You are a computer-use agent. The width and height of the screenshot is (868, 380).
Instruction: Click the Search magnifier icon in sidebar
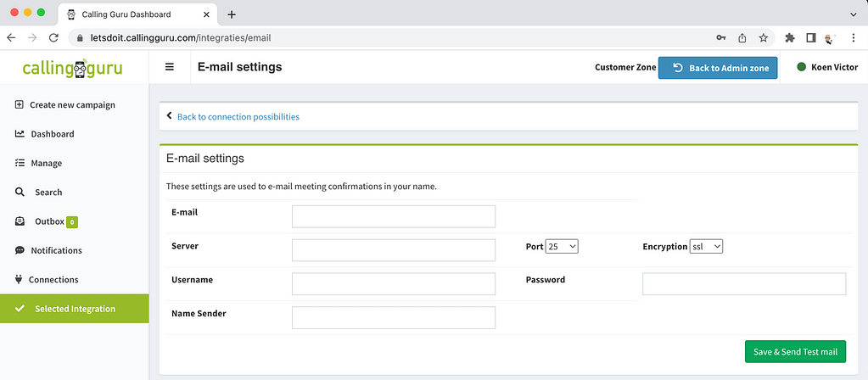point(20,192)
